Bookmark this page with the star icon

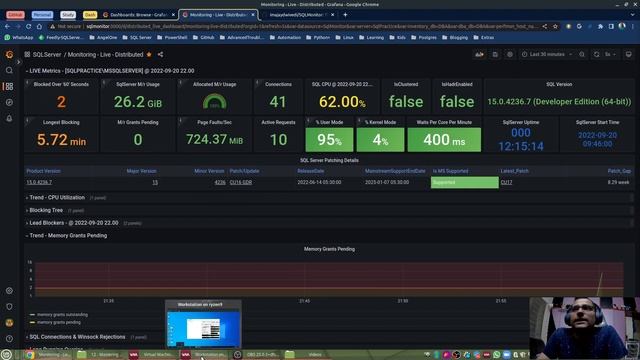pos(555,26)
